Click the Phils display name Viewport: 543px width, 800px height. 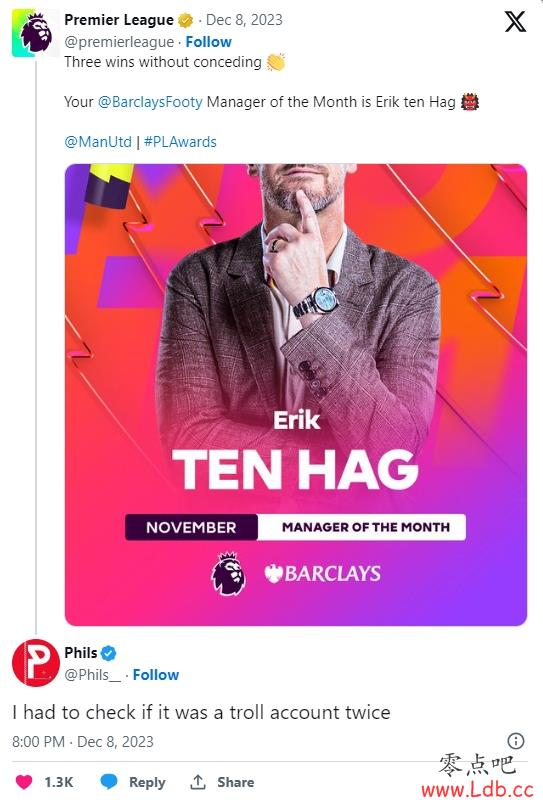[81, 653]
